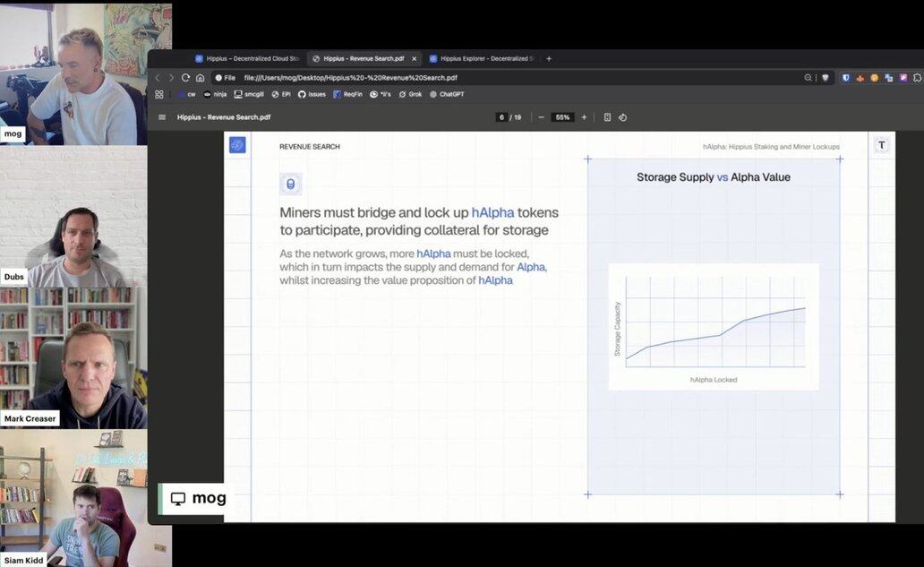The image size is (924, 567).
Task: Click hAlpha Staking and Miner Lockups header
Action: pos(772,147)
